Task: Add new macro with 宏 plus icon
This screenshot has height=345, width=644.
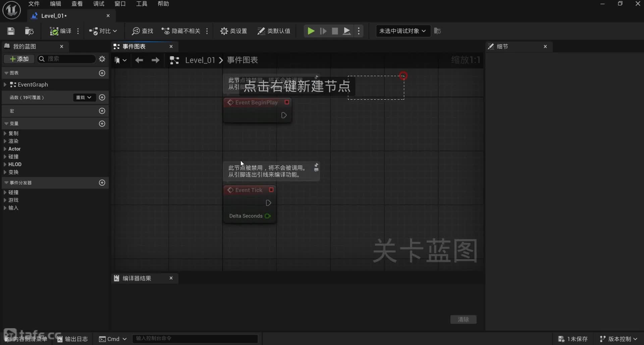Action: pos(102,111)
